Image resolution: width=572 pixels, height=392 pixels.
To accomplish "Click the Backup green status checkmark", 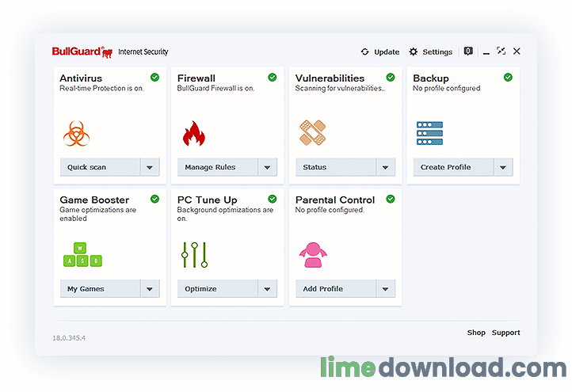I will (508, 78).
